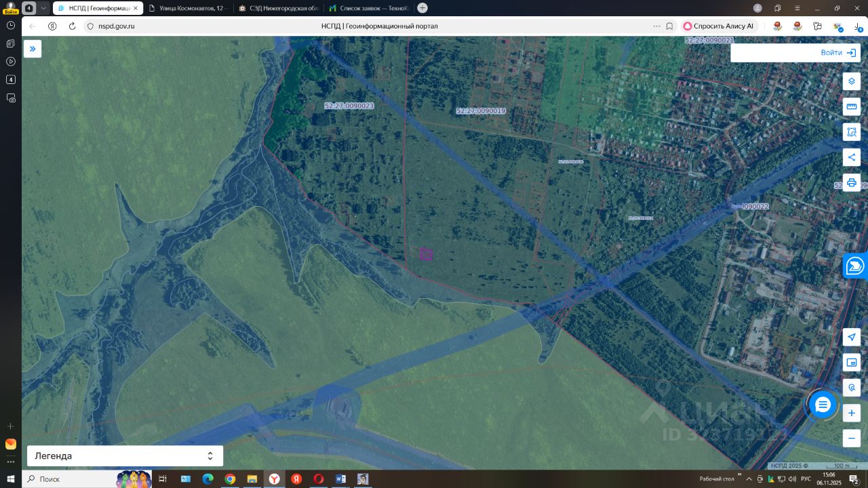Activate the area selection tool
The width and height of the screenshot is (868, 488).
point(852,132)
